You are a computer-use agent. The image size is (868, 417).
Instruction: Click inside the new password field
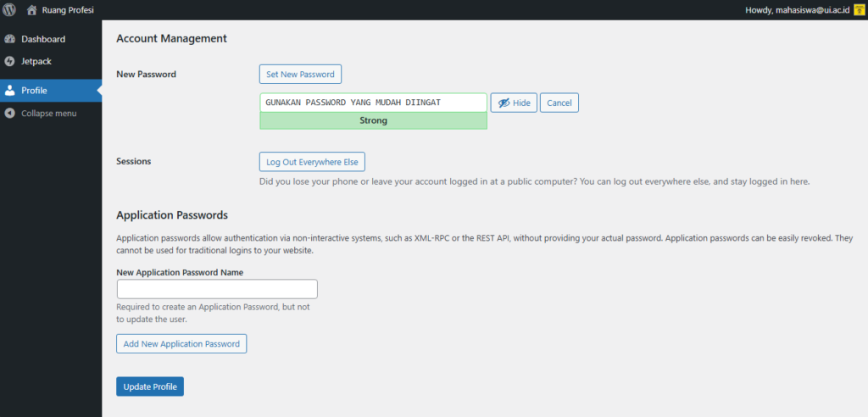pos(373,103)
